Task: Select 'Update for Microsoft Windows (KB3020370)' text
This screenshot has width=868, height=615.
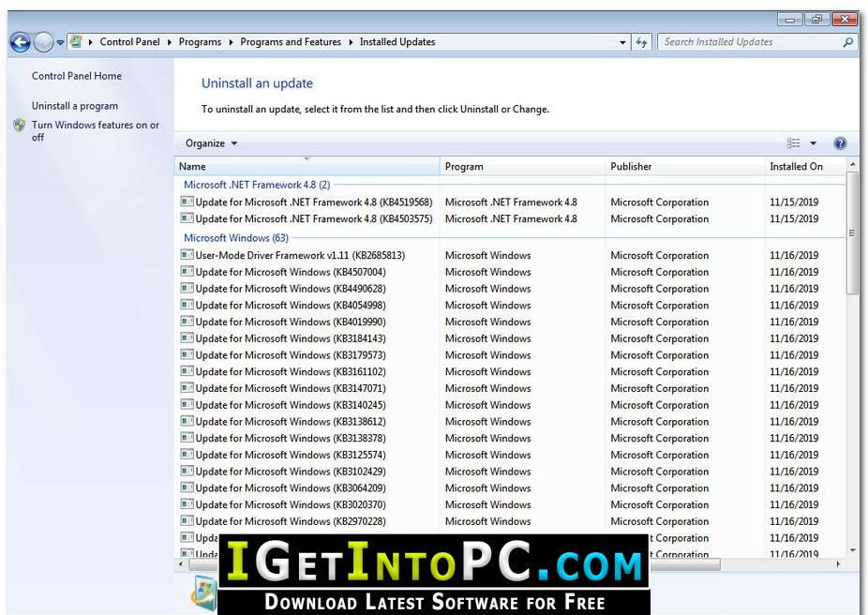Action: pos(291,504)
